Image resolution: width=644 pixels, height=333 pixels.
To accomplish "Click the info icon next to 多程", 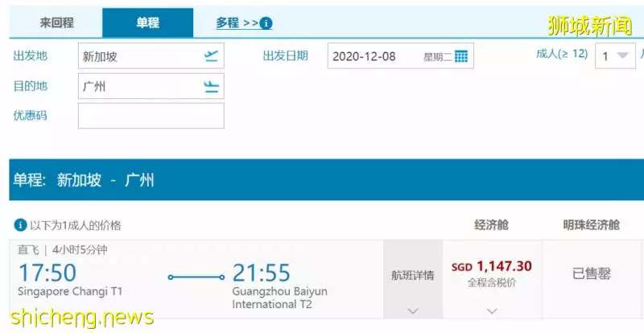I will pos(266,23).
